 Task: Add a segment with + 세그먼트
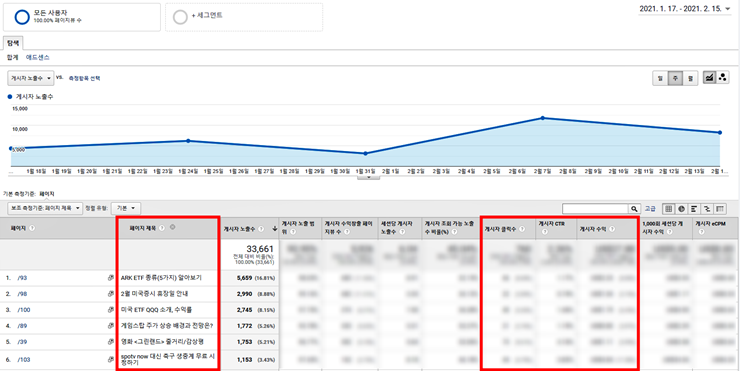coord(244,17)
